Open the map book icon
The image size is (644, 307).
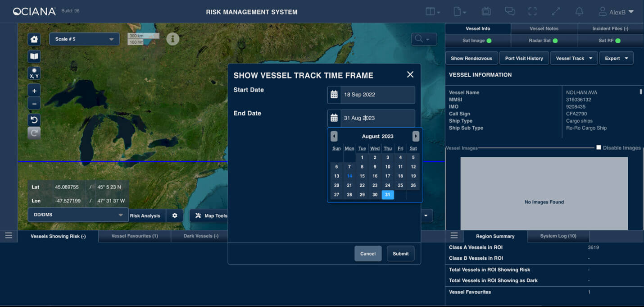[34, 56]
